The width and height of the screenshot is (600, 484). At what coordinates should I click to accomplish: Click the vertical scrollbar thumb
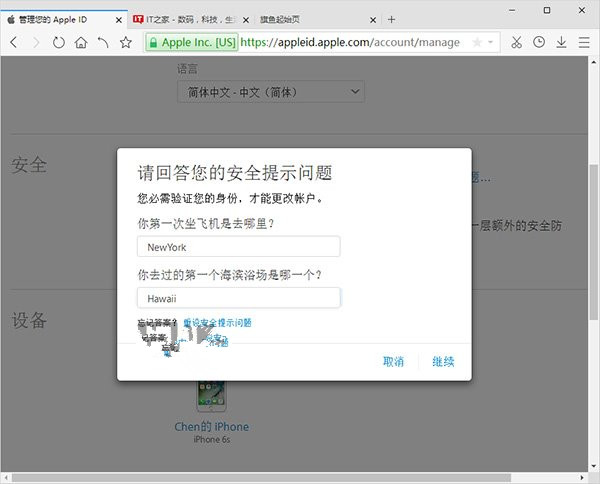point(594,242)
